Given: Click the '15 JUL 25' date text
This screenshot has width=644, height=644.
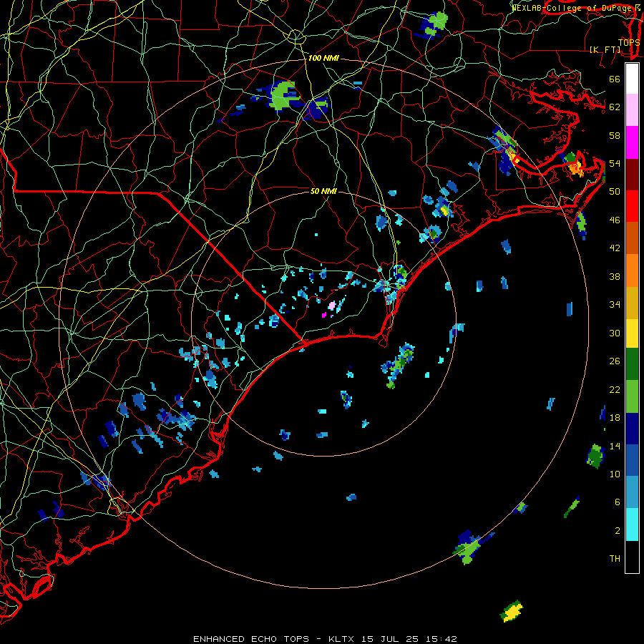Looking at the screenshot, I should pos(390,639).
